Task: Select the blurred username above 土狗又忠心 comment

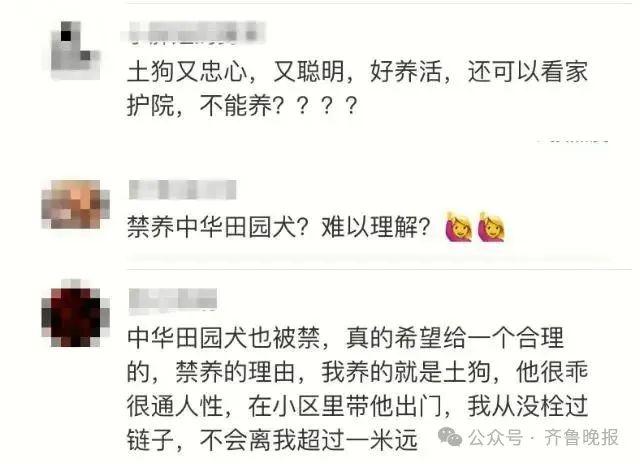Action: tap(193, 32)
